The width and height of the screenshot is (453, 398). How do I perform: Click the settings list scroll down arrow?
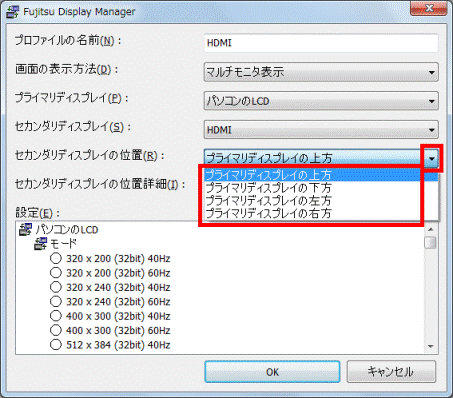(x=430, y=346)
